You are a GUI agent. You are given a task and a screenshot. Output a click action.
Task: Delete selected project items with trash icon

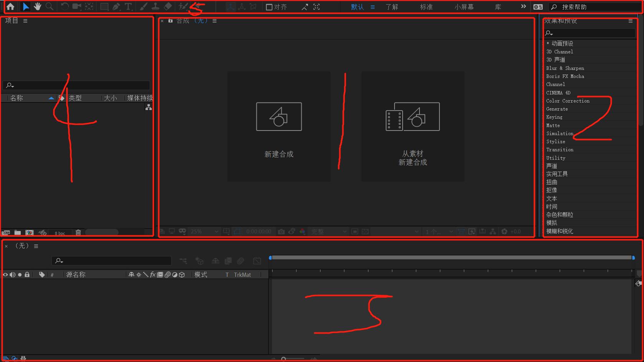click(78, 233)
